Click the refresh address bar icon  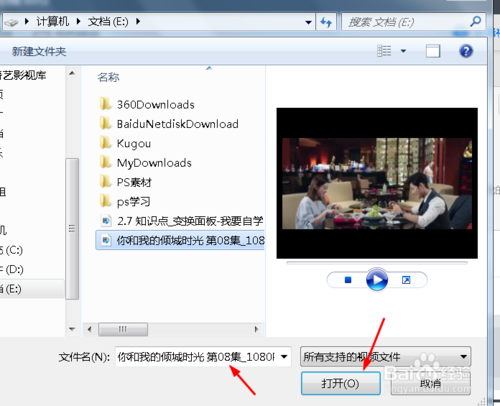click(x=326, y=22)
